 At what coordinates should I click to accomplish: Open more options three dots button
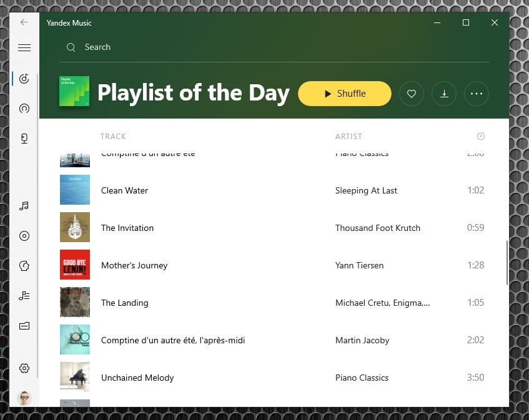coord(477,94)
